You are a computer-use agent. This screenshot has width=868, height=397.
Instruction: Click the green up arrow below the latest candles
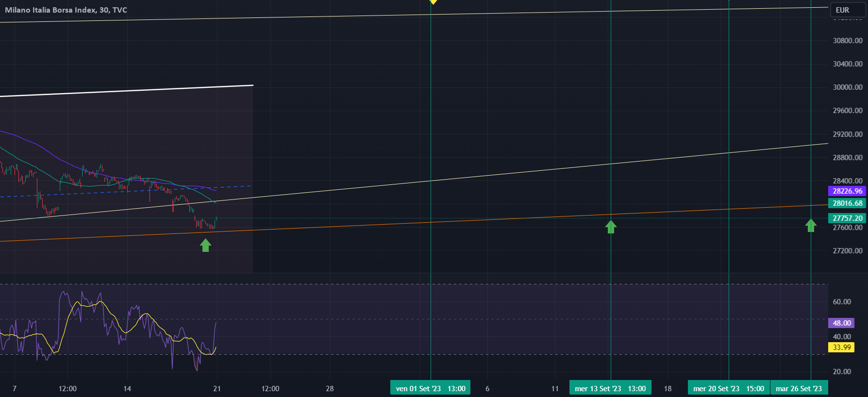205,246
